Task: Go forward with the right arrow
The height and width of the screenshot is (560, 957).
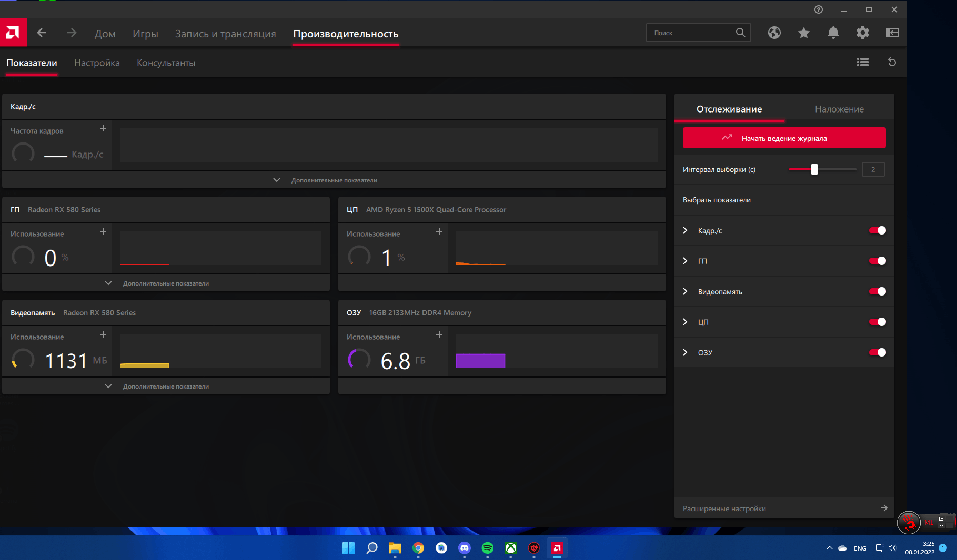Action: (x=72, y=33)
